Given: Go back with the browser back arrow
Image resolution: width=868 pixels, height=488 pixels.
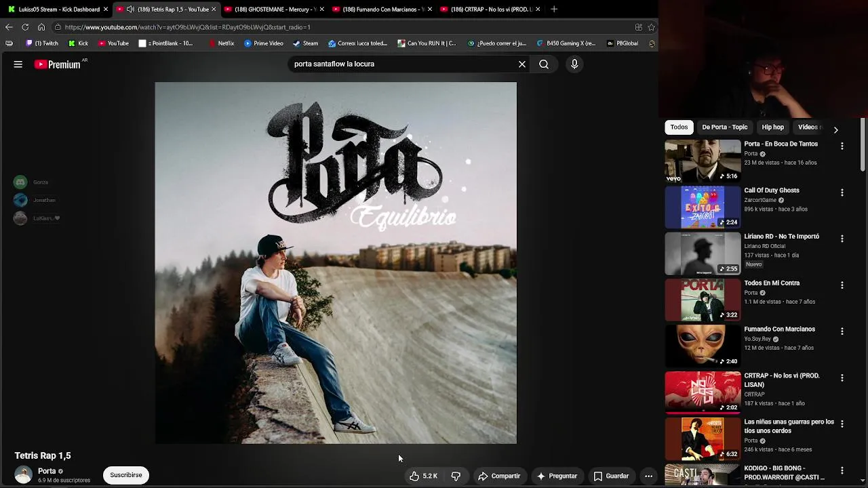Looking at the screenshot, I should click(9, 27).
